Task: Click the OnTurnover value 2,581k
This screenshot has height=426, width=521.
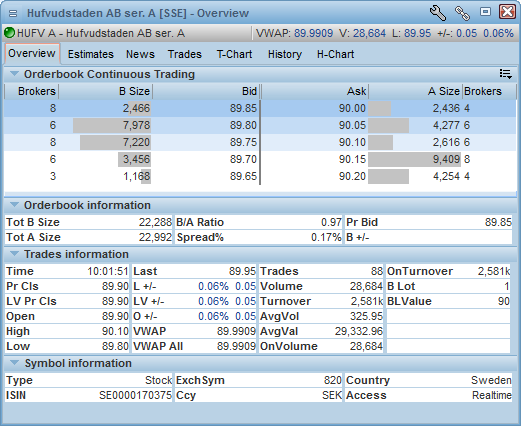Action: [x=494, y=271]
